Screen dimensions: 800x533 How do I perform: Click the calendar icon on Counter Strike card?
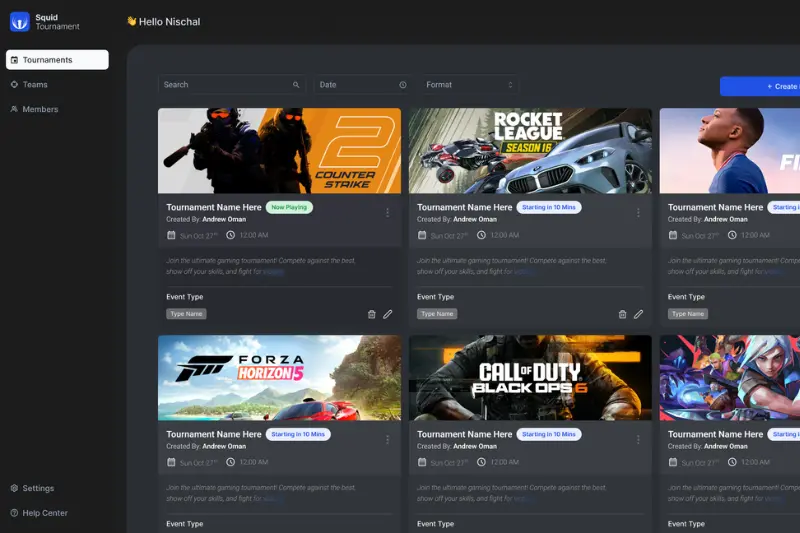(x=171, y=235)
